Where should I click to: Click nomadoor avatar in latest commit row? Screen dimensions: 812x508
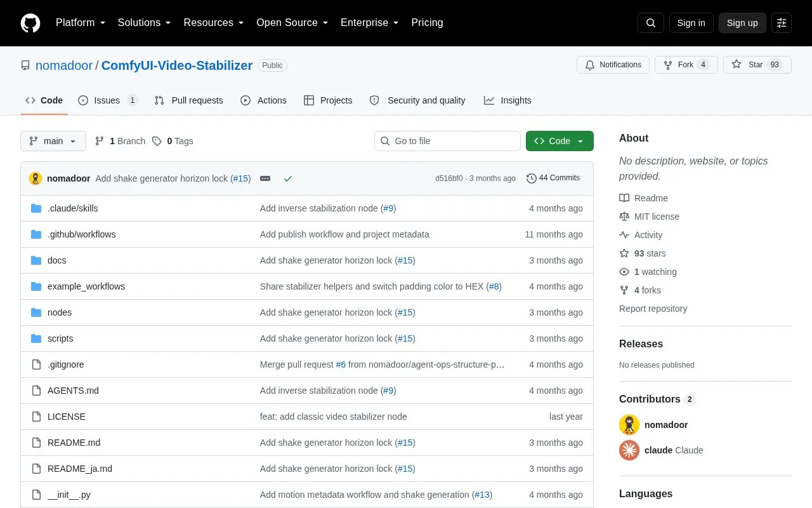36,178
